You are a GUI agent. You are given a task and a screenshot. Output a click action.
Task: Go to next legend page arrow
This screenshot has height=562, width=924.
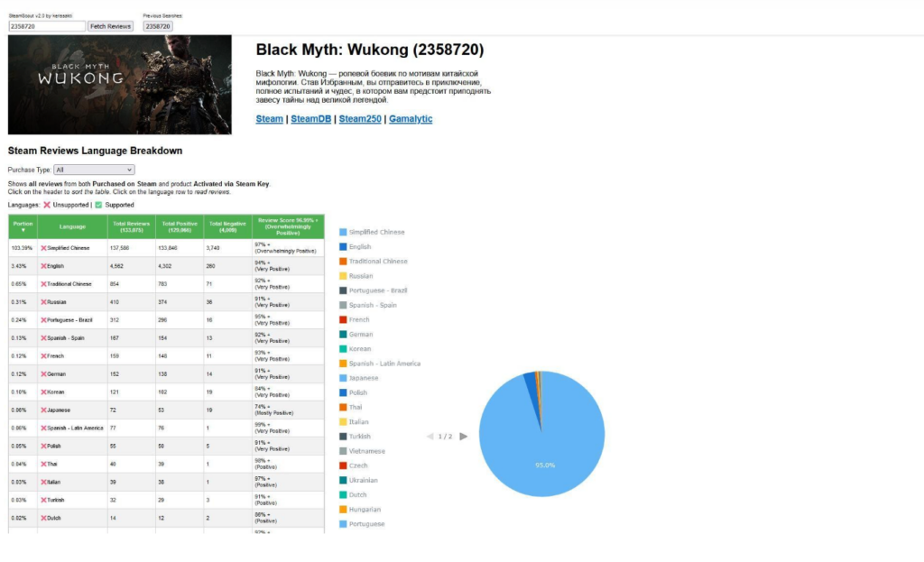464,437
